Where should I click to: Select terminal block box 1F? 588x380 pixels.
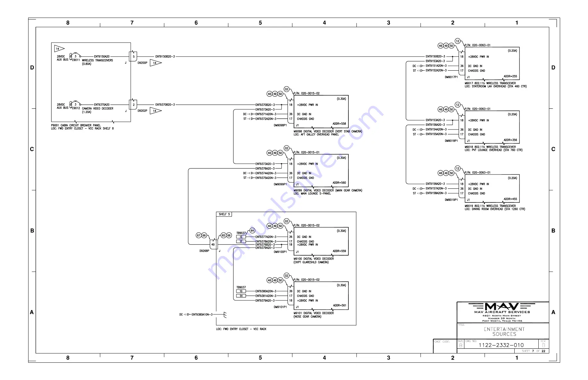[x=241, y=241]
